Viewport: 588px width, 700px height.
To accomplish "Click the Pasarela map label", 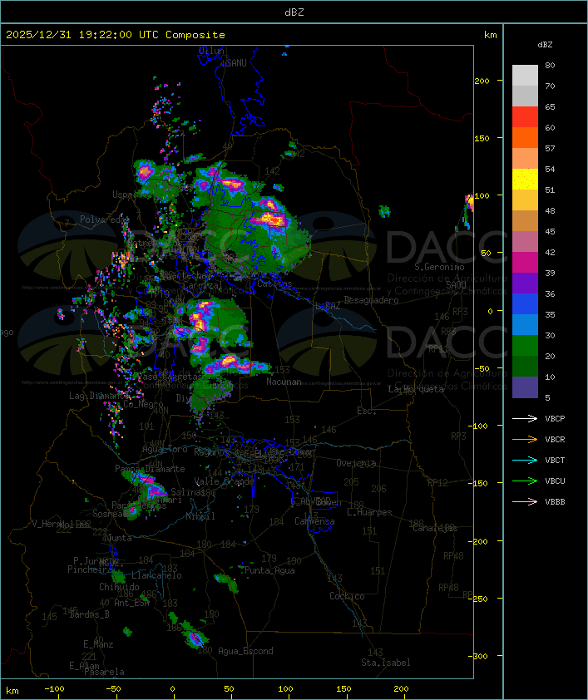I will pyautogui.click(x=104, y=672).
